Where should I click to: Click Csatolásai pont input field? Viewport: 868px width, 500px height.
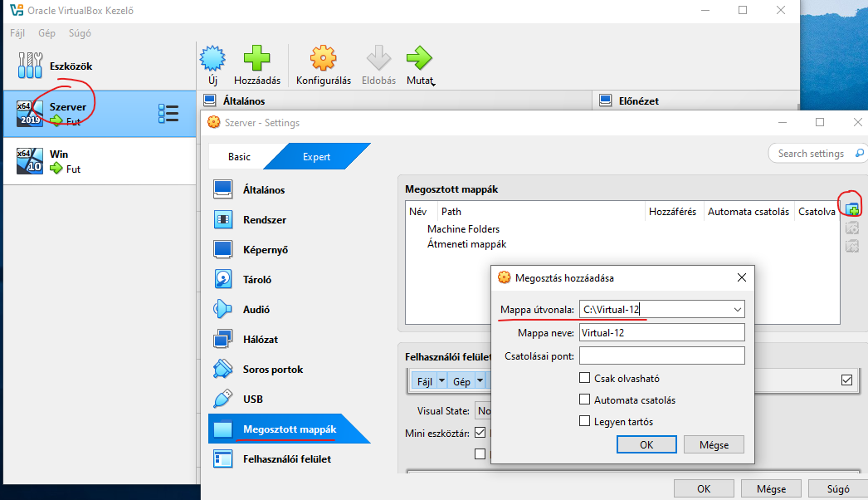click(661, 355)
